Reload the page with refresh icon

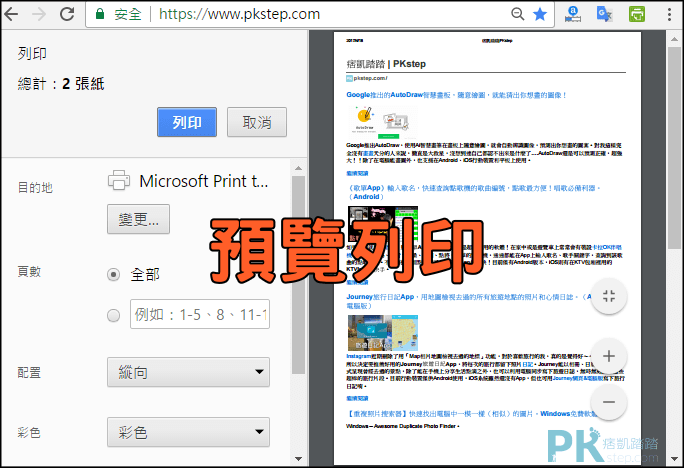[67, 14]
